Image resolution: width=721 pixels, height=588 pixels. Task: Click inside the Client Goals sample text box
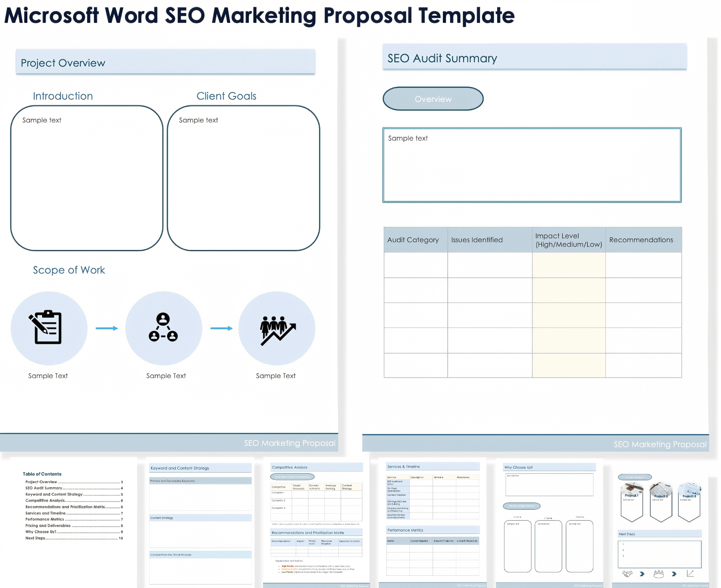pyautogui.click(x=243, y=178)
